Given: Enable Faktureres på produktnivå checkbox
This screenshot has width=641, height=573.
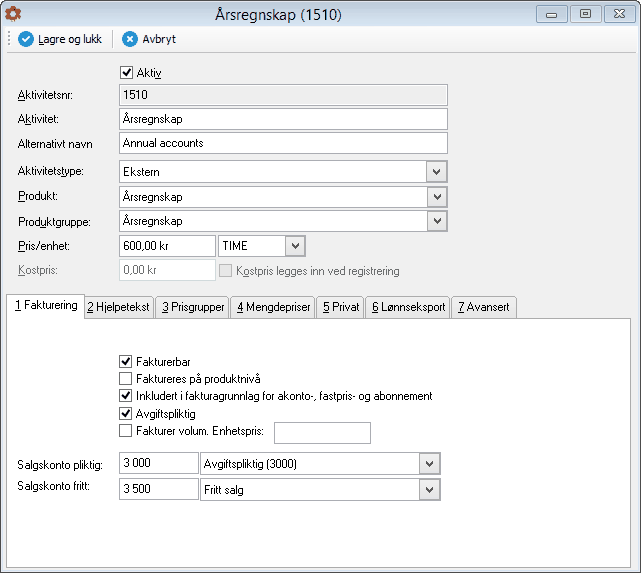Looking at the screenshot, I should tap(126, 378).
